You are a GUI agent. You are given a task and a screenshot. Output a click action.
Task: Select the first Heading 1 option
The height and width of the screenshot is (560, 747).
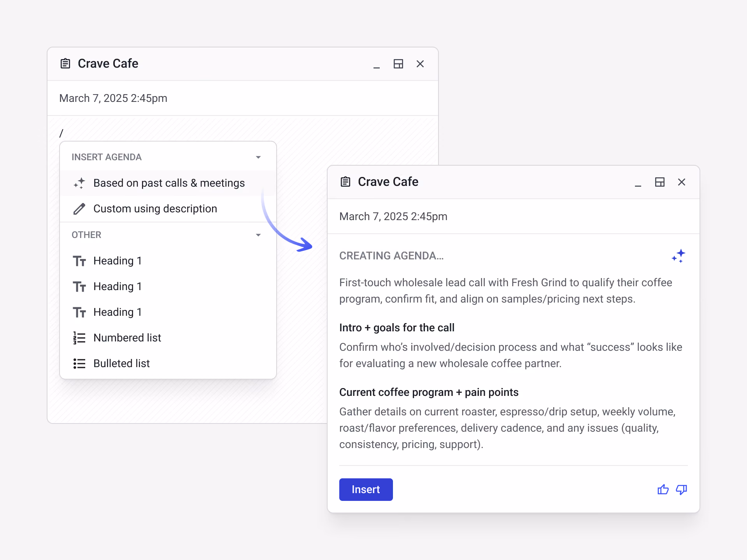tap(168, 261)
